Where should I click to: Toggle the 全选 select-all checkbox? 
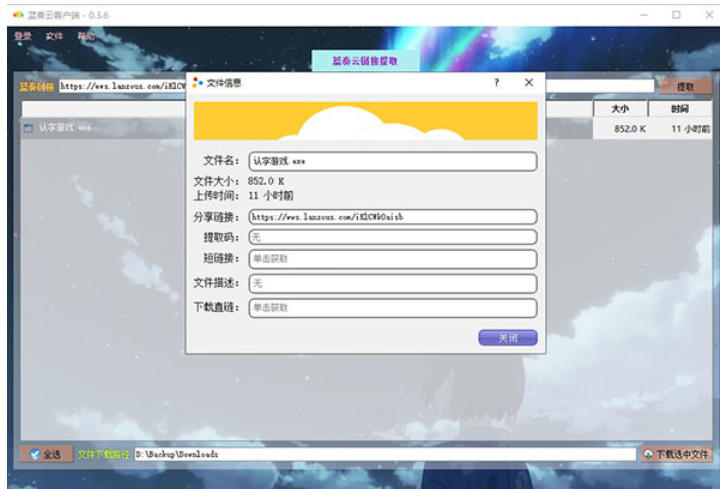pos(35,454)
